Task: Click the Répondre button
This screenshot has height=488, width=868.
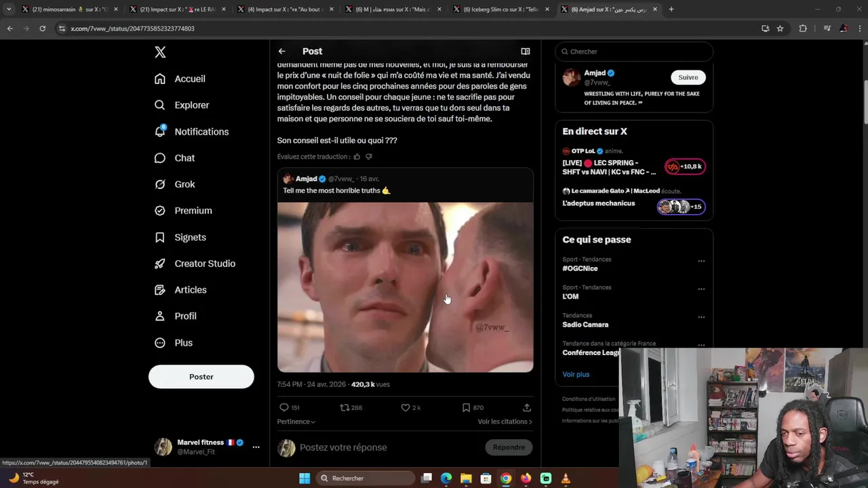Action: [x=509, y=447]
